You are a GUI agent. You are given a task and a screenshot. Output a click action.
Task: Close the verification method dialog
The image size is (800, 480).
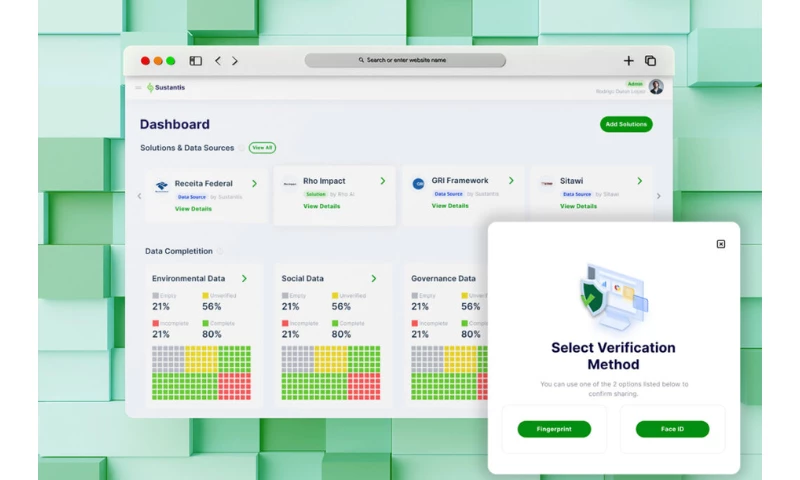point(721,244)
